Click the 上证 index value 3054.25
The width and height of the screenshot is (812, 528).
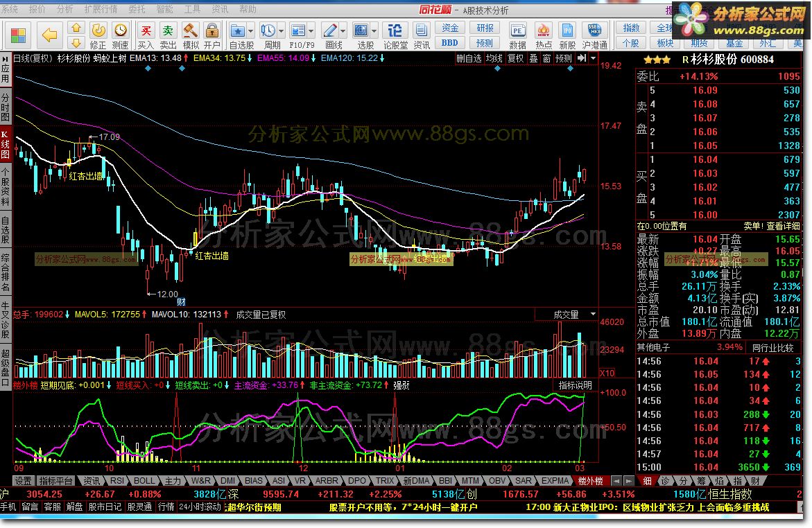coord(44,494)
